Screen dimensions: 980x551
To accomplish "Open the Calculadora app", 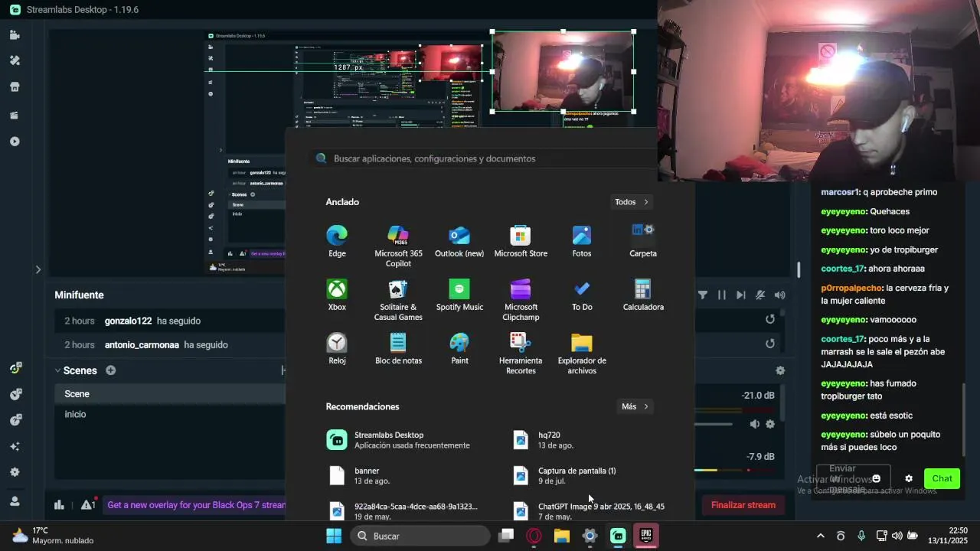I will (643, 295).
